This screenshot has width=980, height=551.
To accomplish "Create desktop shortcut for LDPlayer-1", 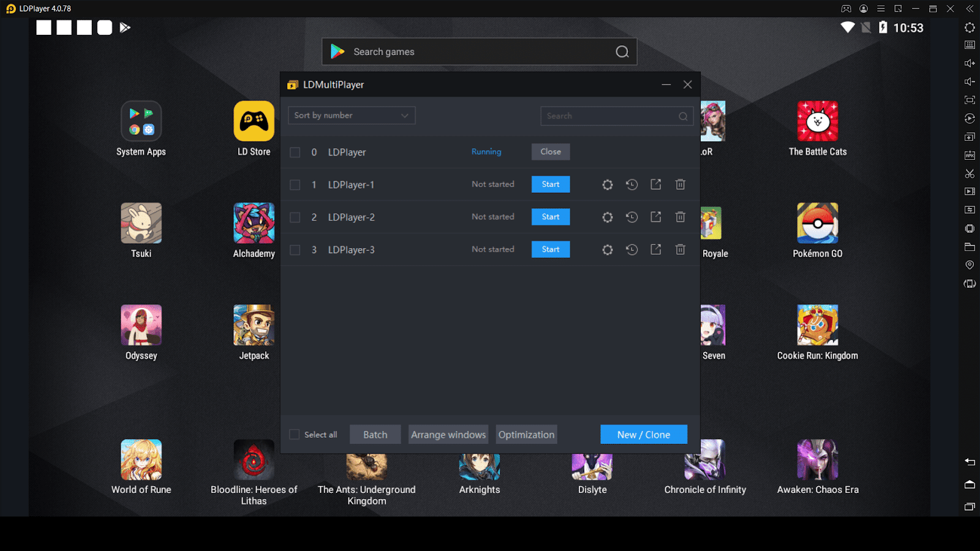I will click(x=655, y=184).
